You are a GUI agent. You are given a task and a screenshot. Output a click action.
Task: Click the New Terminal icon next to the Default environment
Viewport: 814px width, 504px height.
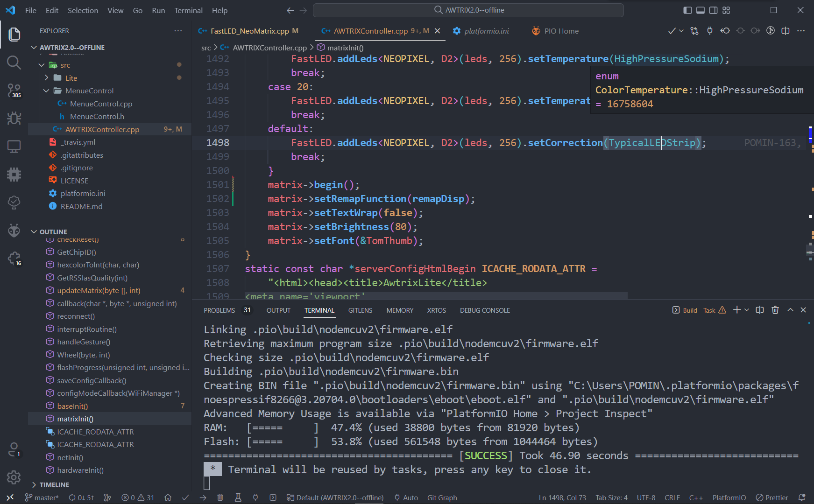[x=273, y=497]
